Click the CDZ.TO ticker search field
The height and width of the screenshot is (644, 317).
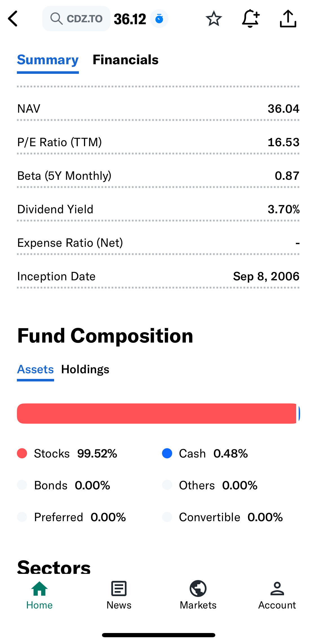(x=84, y=19)
